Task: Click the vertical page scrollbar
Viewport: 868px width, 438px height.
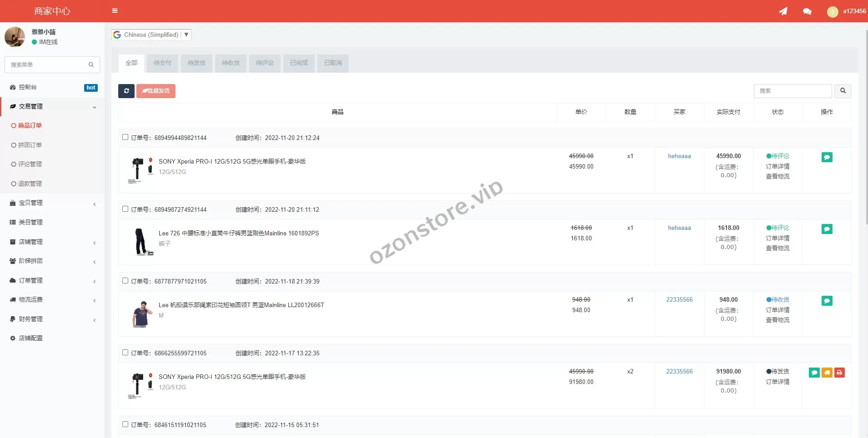Action: point(865,127)
